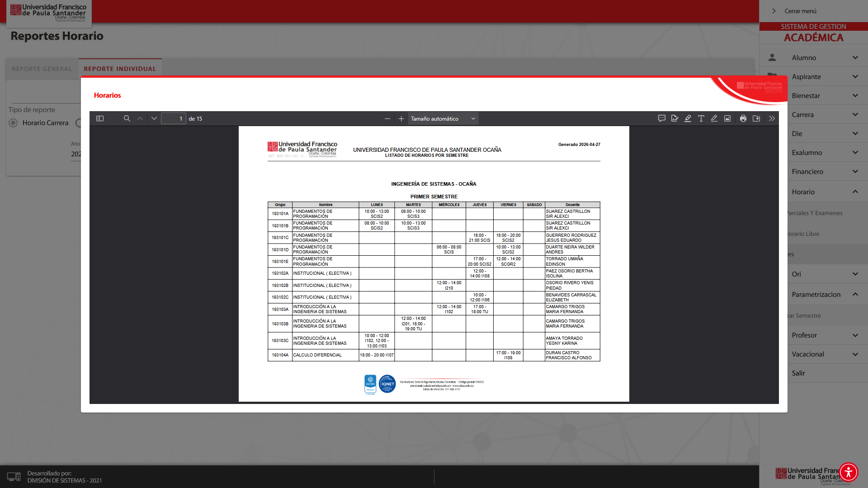Click the PDF page number field
The width and height of the screenshot is (868, 488).
pyautogui.click(x=174, y=118)
